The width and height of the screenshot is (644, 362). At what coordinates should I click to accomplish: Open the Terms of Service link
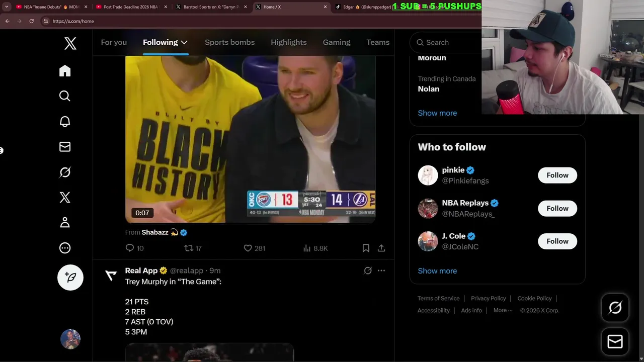click(438, 298)
